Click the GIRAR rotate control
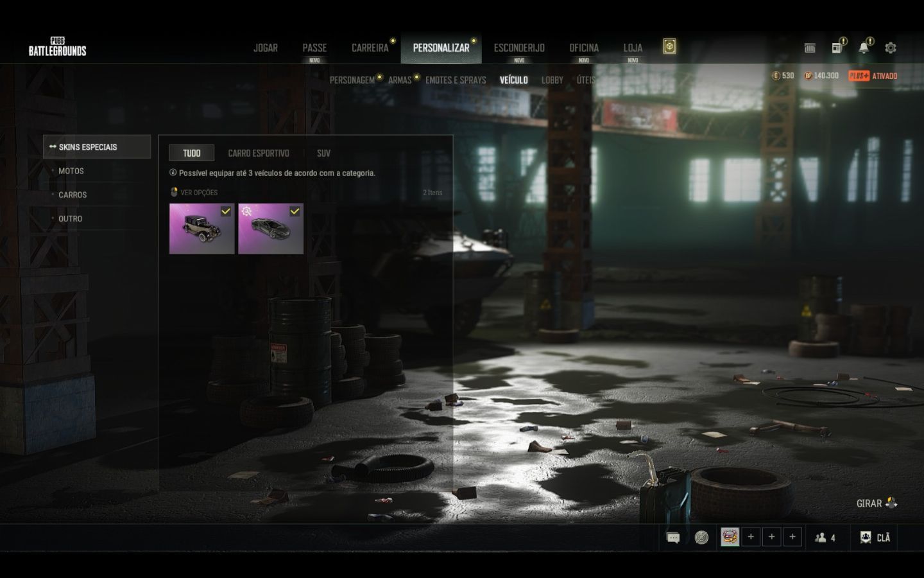This screenshot has height=578, width=924. pos(877,503)
